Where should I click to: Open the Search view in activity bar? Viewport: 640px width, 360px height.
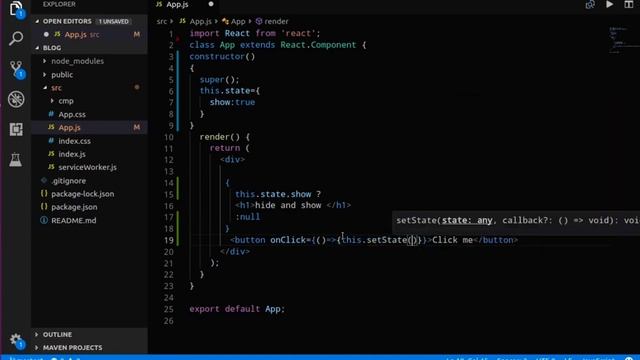coord(16,38)
